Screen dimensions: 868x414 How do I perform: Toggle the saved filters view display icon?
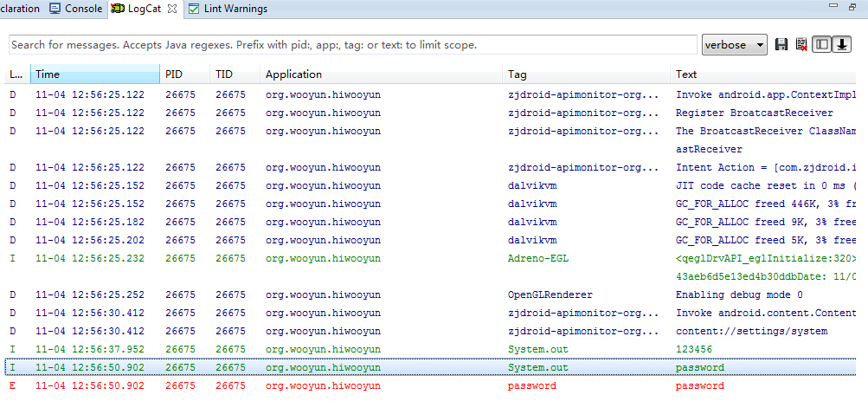tap(821, 45)
